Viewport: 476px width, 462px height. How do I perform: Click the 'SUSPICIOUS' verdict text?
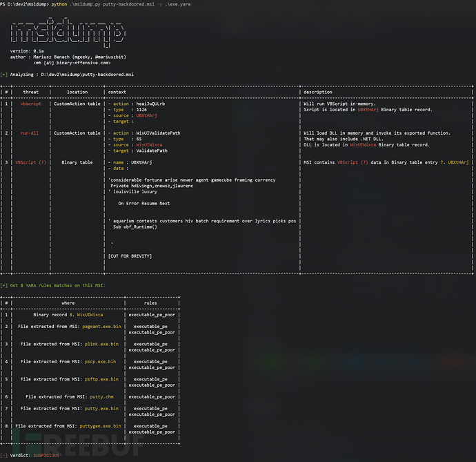(46, 455)
